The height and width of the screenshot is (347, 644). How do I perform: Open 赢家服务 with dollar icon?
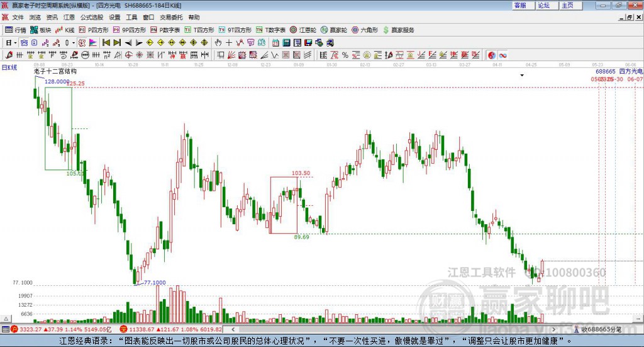[398, 30]
